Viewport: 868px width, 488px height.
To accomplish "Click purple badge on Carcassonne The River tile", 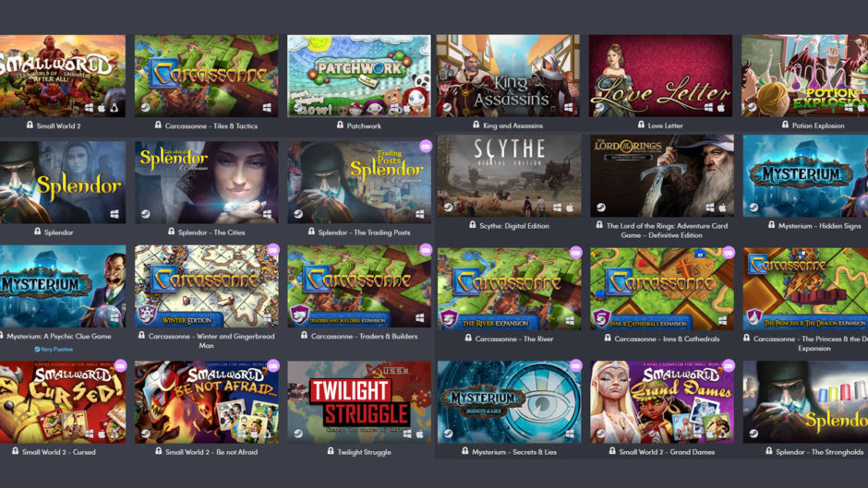I will coord(575,252).
